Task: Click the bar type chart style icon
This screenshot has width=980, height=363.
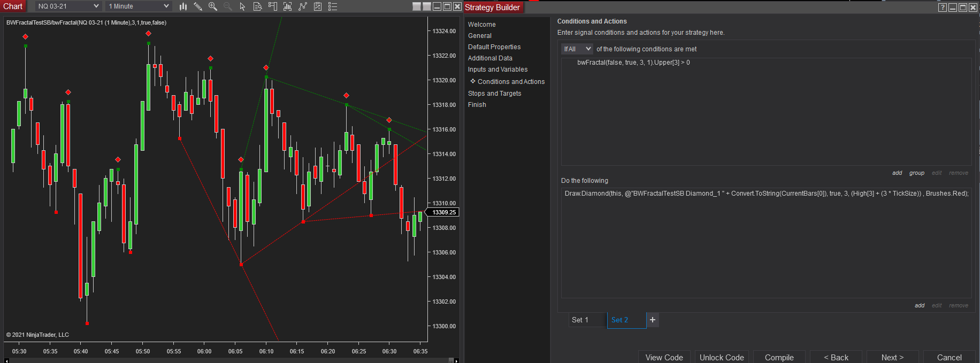Action: [183, 6]
